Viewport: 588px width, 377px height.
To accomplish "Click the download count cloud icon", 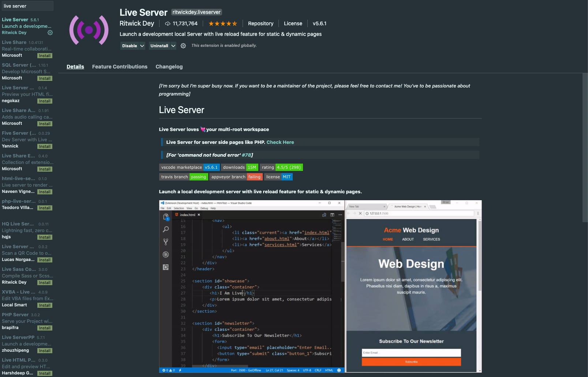I will point(168,23).
